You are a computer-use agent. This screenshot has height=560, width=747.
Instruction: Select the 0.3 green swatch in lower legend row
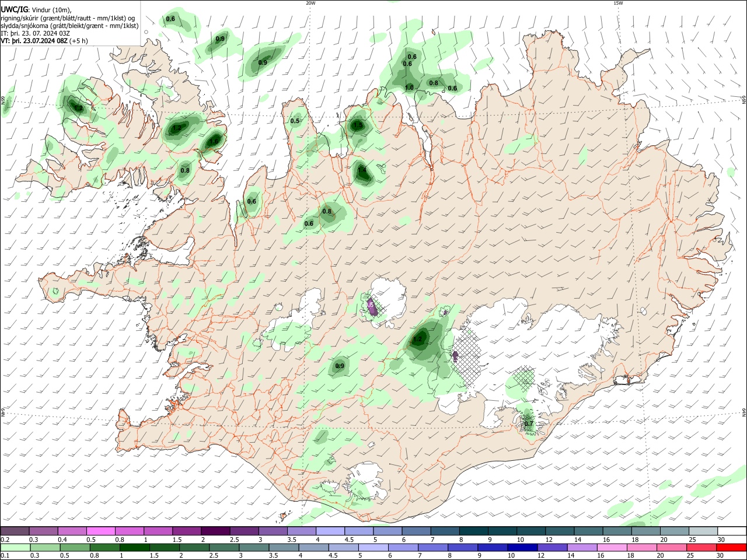click(45, 547)
